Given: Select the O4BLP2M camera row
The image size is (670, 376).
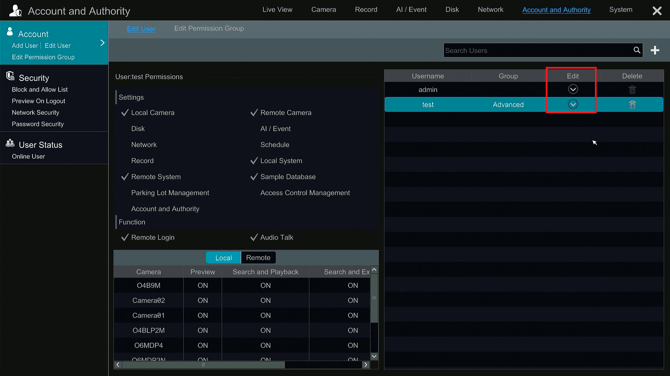Looking at the screenshot, I should click(x=242, y=330).
